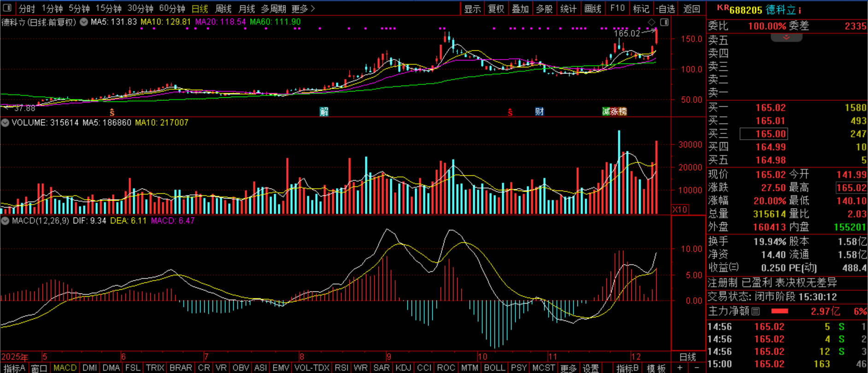
Task: Select the 日线 daily period tab at the top
Action: coord(199,8)
